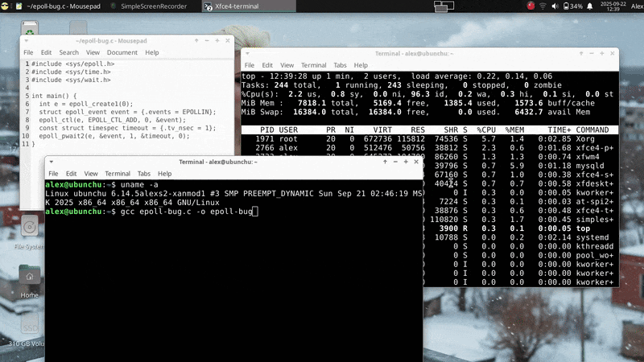Open the Tabs menu in the top-running terminal

[x=340, y=65]
